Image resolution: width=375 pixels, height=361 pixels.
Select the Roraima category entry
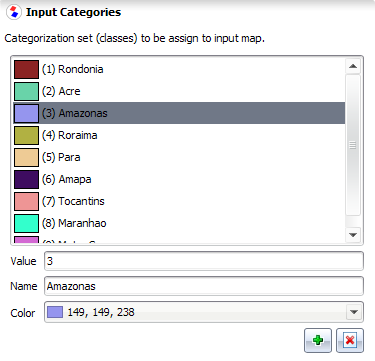point(179,135)
